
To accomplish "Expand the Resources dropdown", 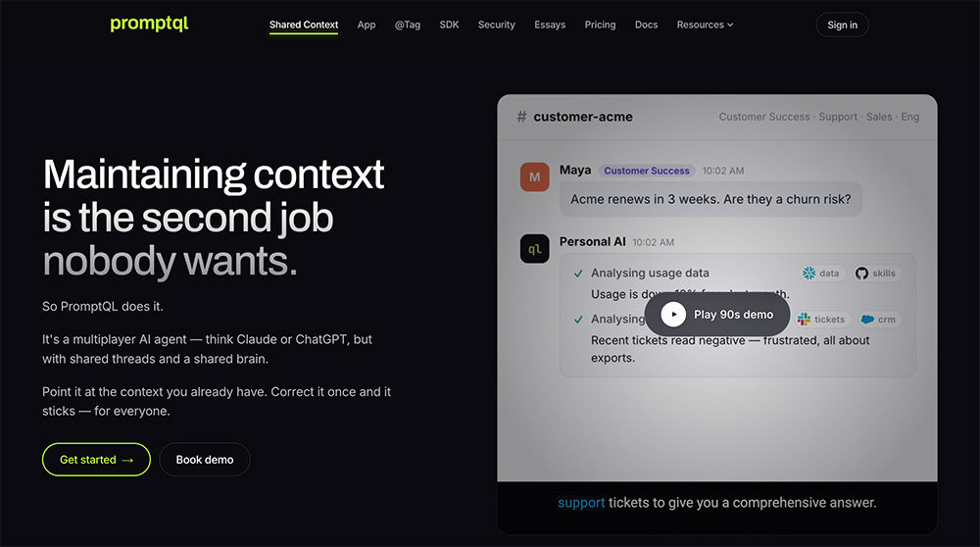I will coord(705,25).
